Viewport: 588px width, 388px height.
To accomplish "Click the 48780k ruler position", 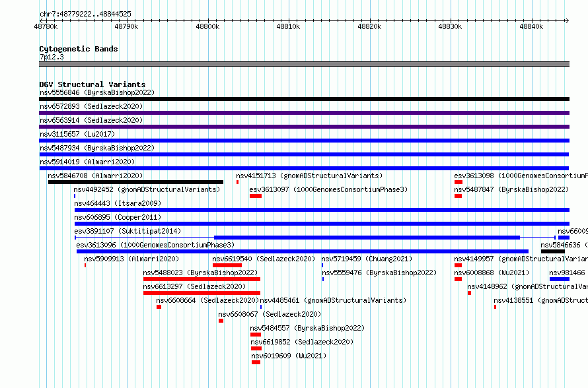I will click(x=46, y=26).
